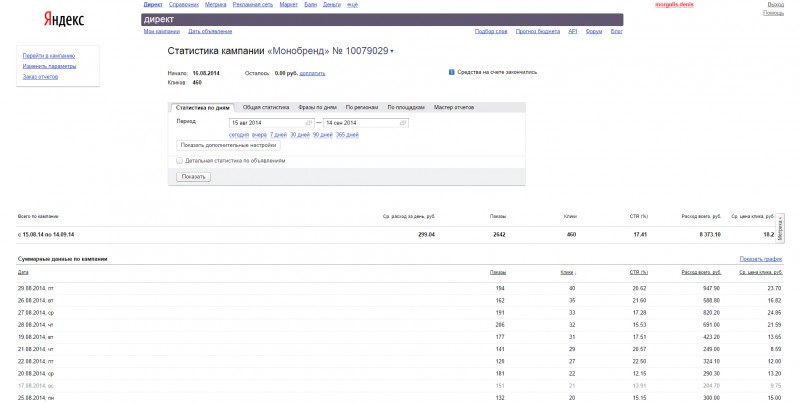
Task: Open the Маркет top navigation link
Action: click(288, 5)
